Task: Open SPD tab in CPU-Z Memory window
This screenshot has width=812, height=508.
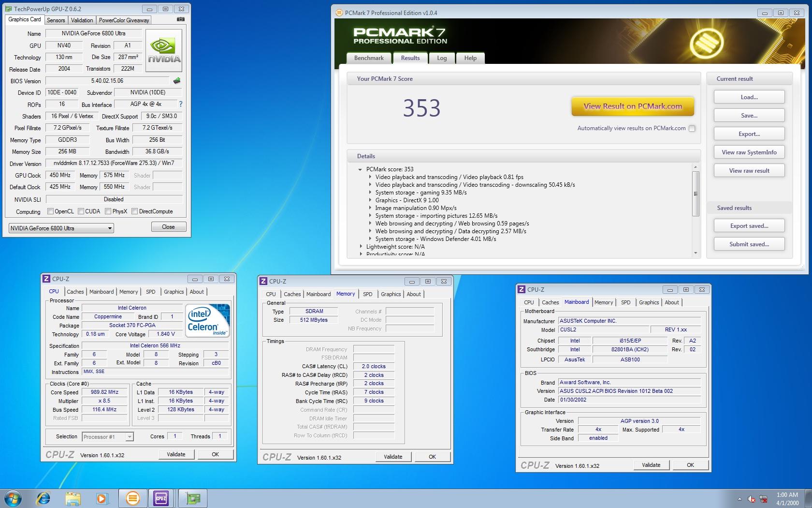Action: [367, 294]
